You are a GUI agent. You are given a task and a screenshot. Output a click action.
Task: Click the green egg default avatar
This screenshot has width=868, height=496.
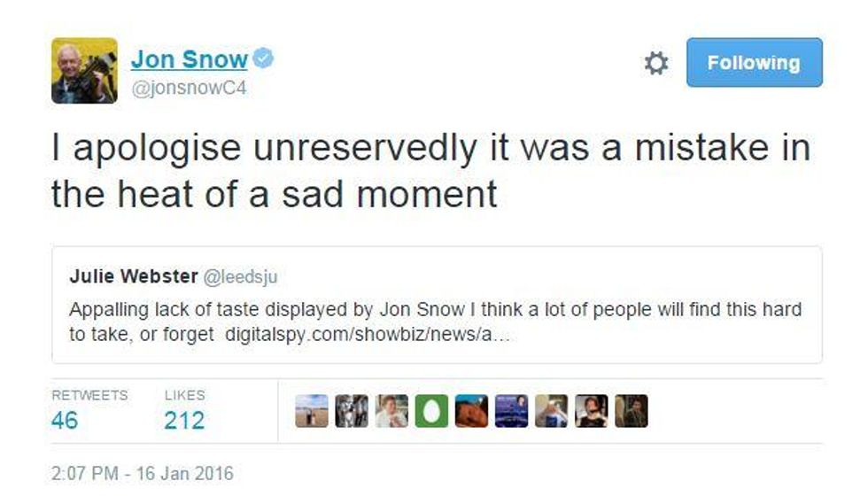pyautogui.click(x=431, y=411)
